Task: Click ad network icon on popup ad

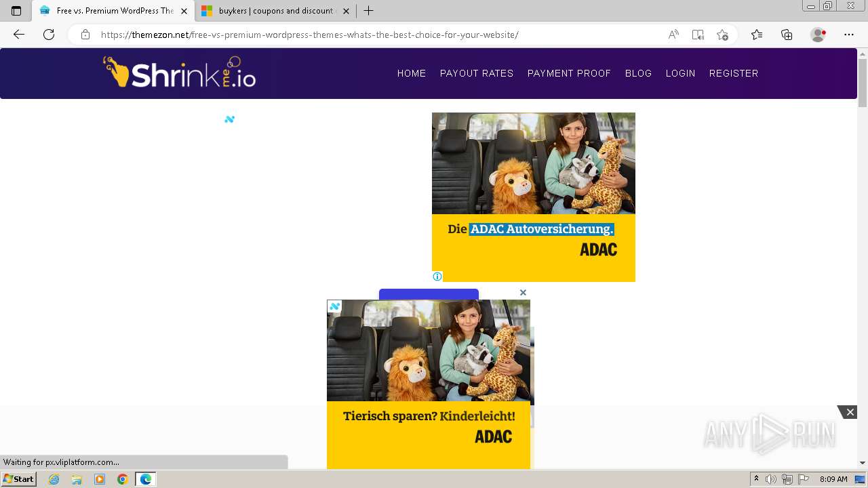Action: pos(334,306)
